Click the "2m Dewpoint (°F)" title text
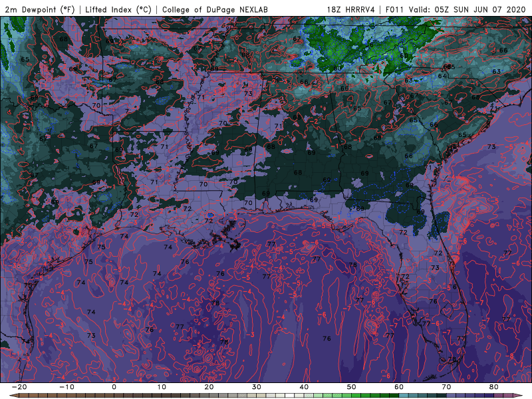The width and height of the screenshot is (532, 399). coord(40,9)
